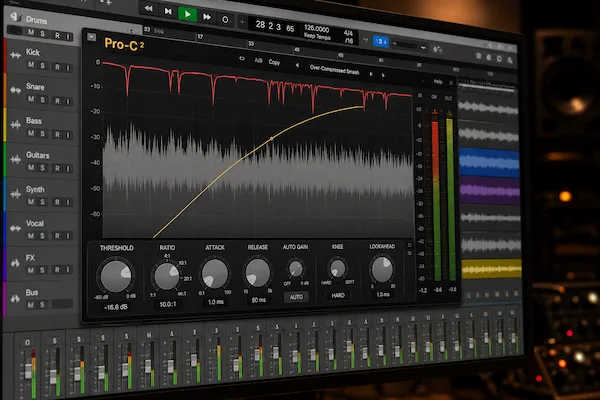The height and width of the screenshot is (400, 600).
Task: Click the 126.0000 tempo display
Action: [x=316, y=29]
